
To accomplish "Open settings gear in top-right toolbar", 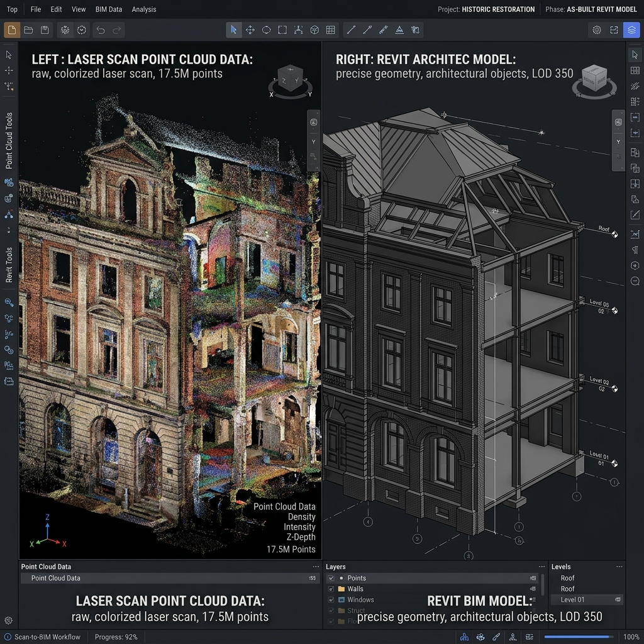I will pyautogui.click(x=597, y=30).
